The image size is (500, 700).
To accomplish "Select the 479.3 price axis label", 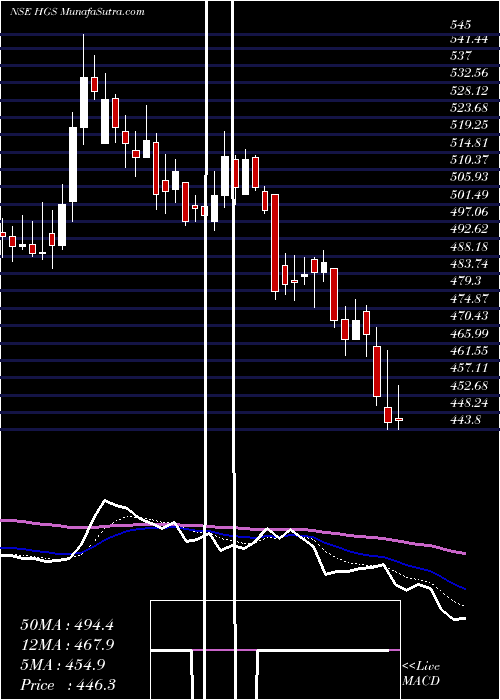I will coord(466,281).
